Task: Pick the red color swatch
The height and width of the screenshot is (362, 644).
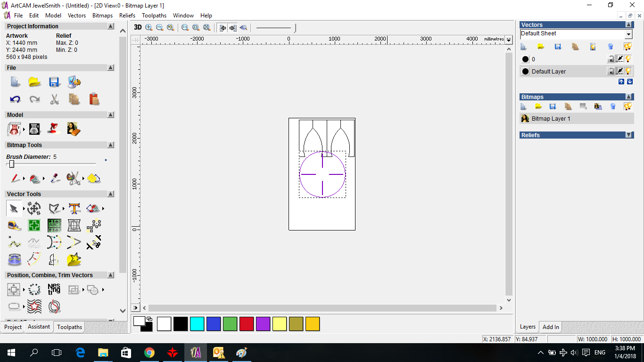Action: point(247,324)
